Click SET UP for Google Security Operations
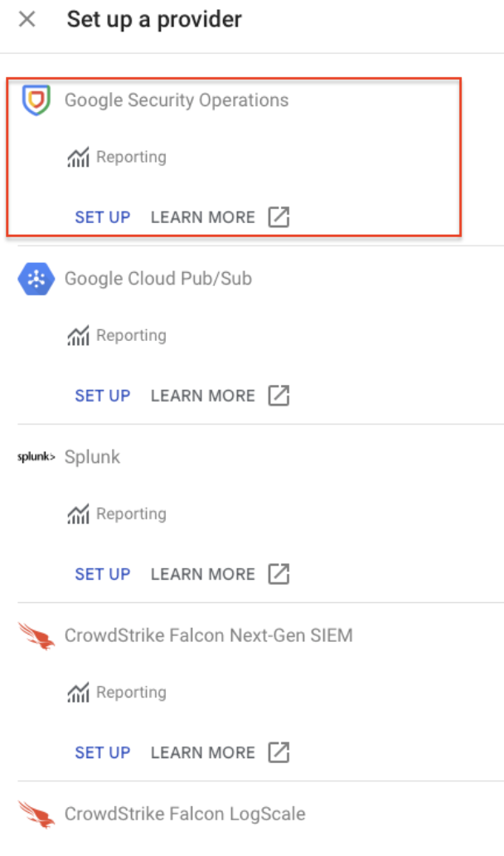This screenshot has height=856, width=504. (102, 216)
